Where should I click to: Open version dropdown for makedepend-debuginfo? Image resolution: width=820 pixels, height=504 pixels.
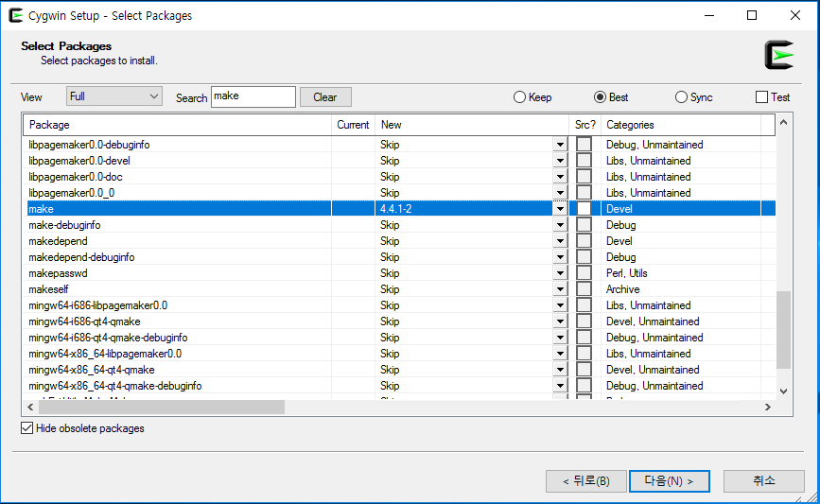tap(560, 257)
